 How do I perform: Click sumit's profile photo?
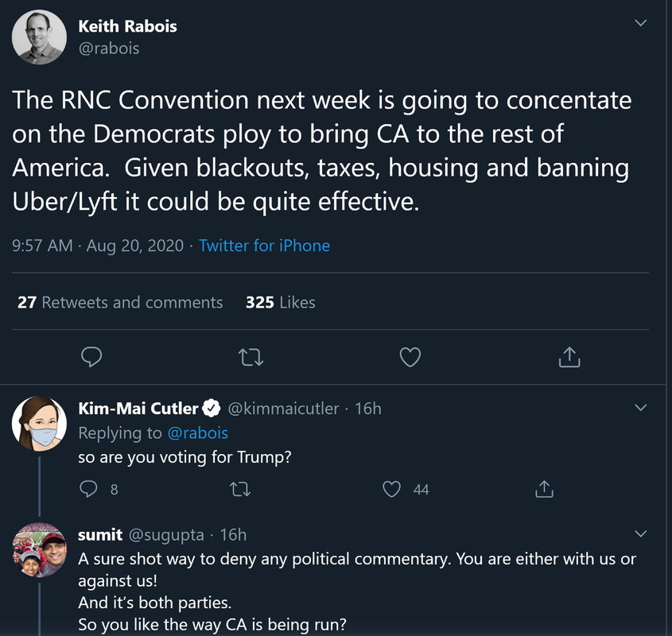coord(39,549)
